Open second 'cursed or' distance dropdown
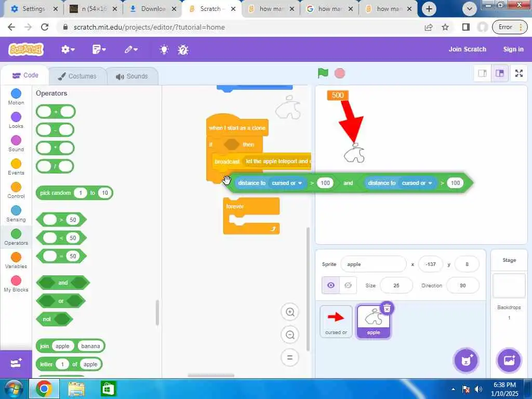The width and height of the screenshot is (532, 399). [417, 183]
